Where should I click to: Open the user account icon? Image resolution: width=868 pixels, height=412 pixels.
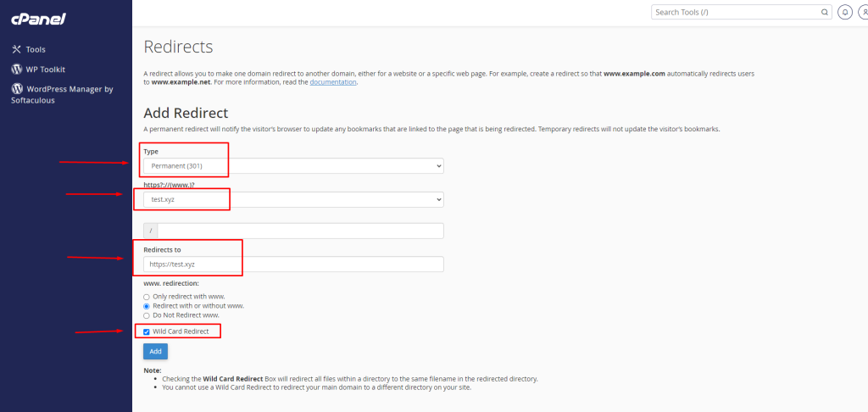tap(864, 13)
